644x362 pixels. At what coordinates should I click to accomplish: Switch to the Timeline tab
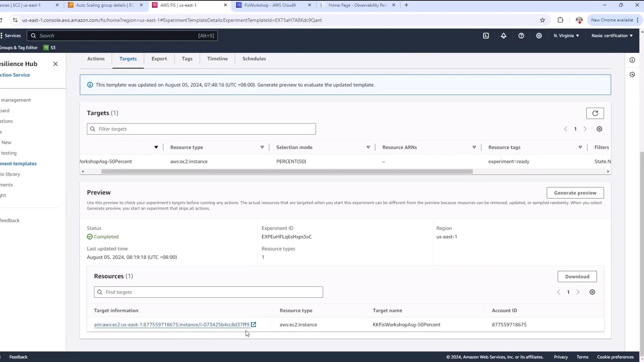coord(217,59)
